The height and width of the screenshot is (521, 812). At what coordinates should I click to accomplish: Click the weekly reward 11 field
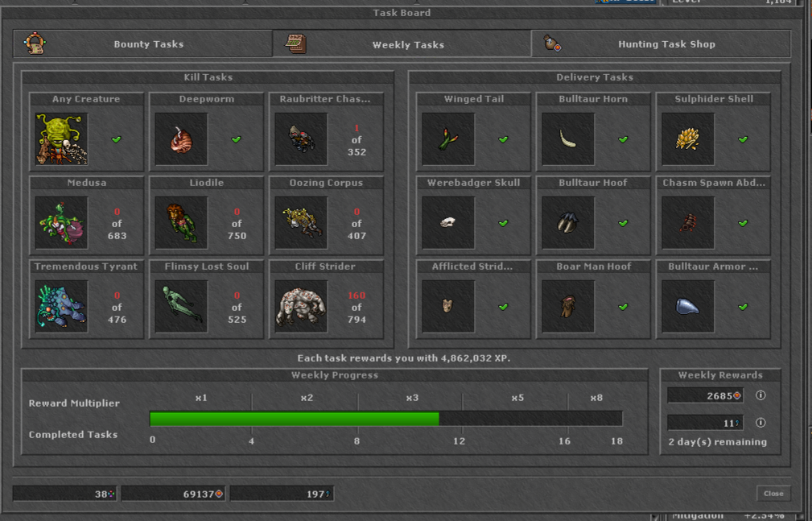pos(705,423)
